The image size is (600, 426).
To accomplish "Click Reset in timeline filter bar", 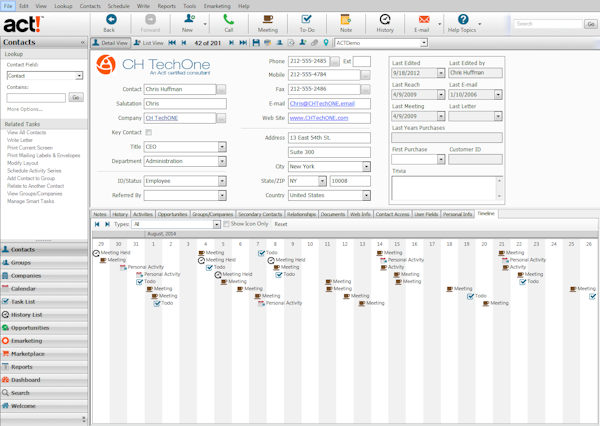I will [x=281, y=224].
